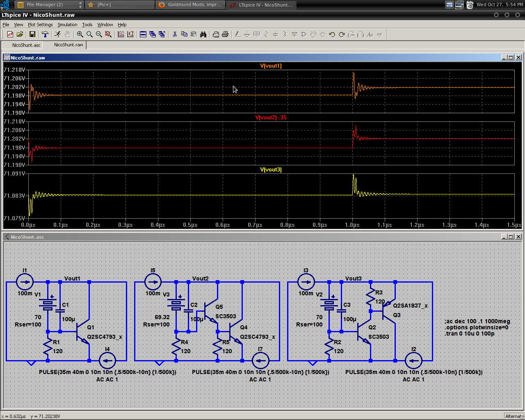The width and height of the screenshot is (525, 420).
Task: Save using the floppy disk icon
Action: pyautogui.click(x=32, y=34)
